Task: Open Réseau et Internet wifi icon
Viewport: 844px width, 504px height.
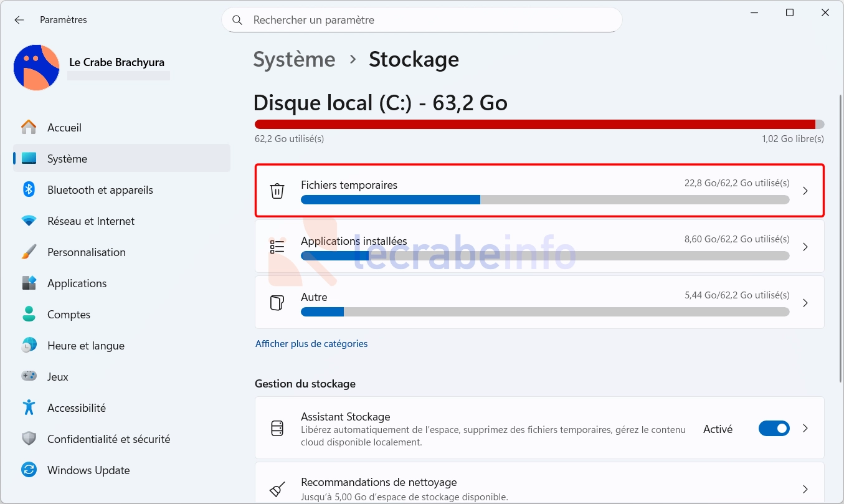Action: tap(29, 221)
